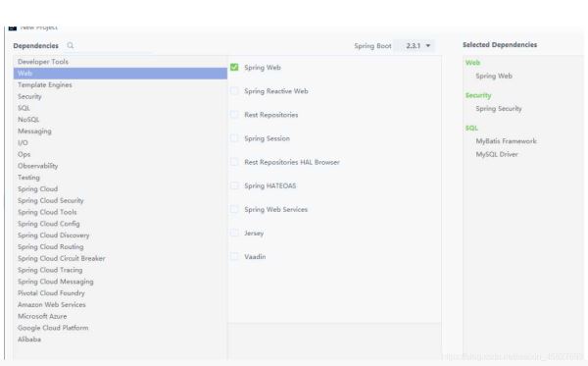Screen dimensions: 588x366
Task: Click Web group in Selected Dependencies
Action: (x=472, y=63)
